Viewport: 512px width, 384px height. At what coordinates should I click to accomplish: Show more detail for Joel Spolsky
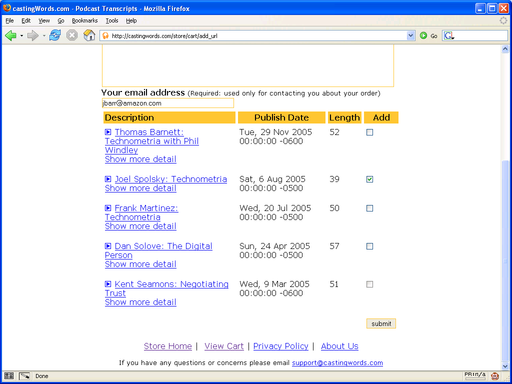click(x=141, y=188)
